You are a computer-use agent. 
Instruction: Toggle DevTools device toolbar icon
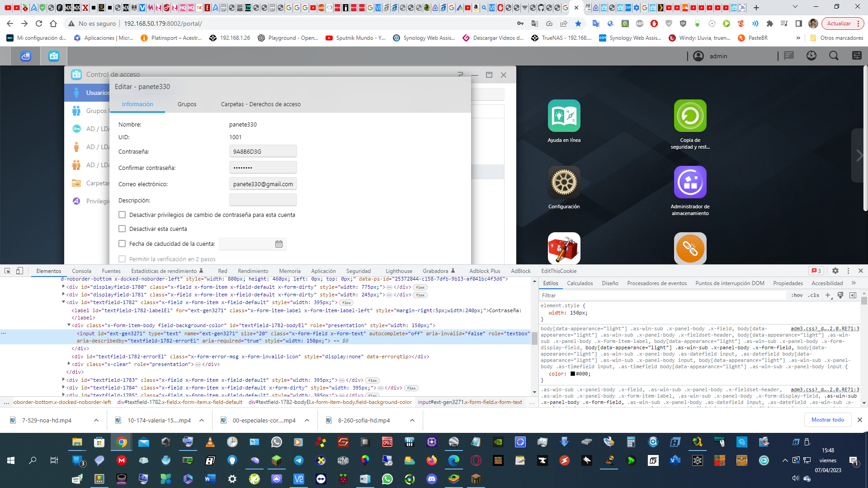(19, 271)
